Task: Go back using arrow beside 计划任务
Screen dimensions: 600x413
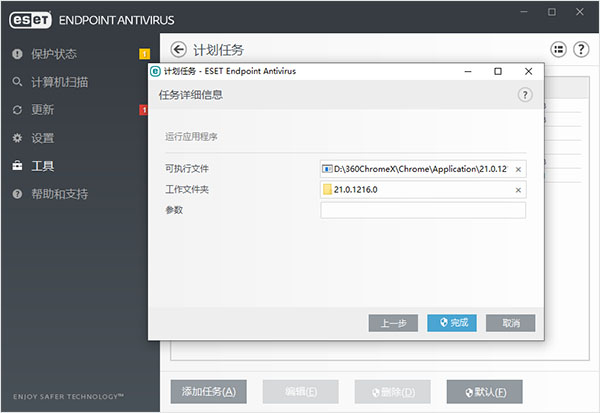Action: (178, 49)
